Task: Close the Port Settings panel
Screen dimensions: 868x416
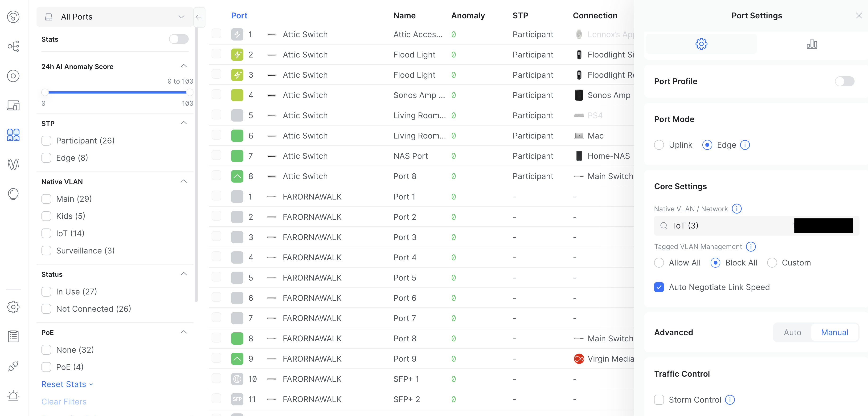Action: point(859,16)
